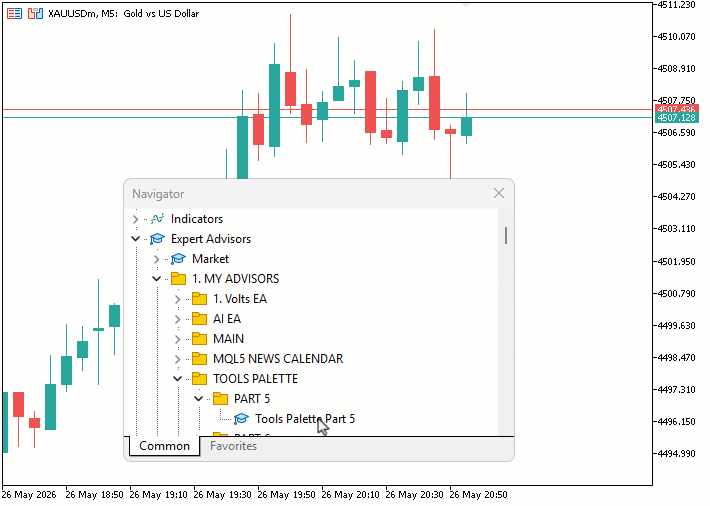Click the 4494.990 price scale value
Image resolution: width=710 pixels, height=506 pixels.
pyautogui.click(x=676, y=453)
